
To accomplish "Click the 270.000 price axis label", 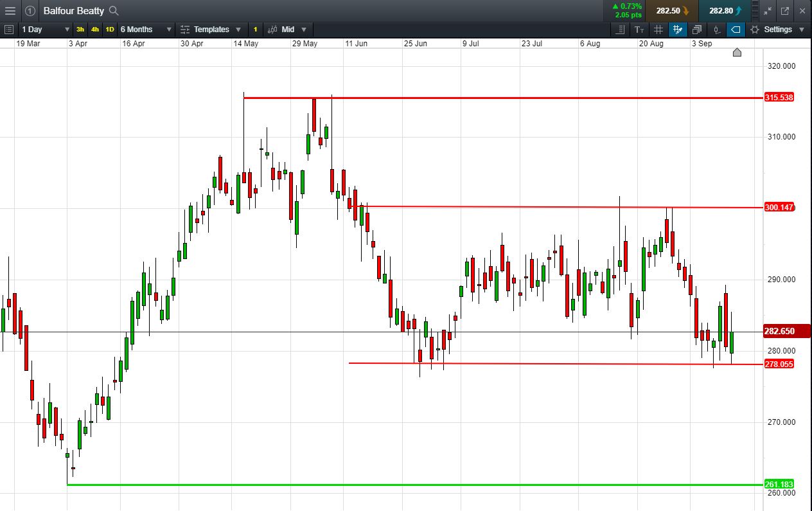I will [782, 422].
